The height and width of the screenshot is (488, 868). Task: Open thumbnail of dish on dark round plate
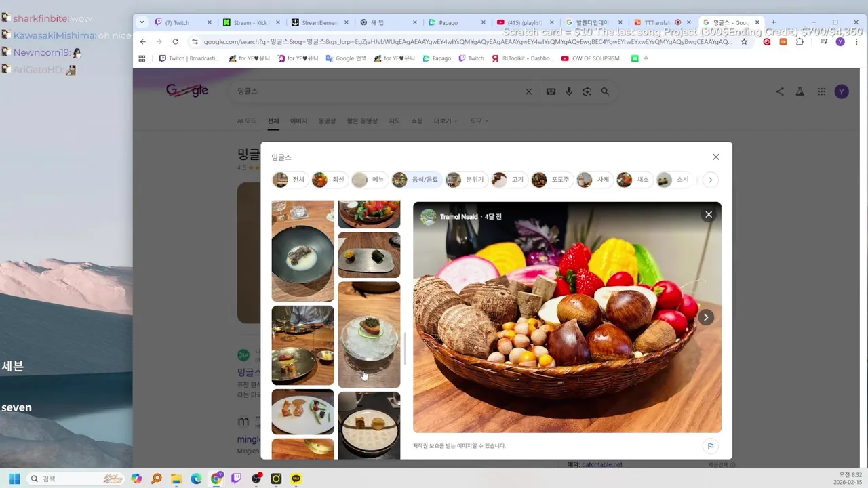click(x=302, y=251)
